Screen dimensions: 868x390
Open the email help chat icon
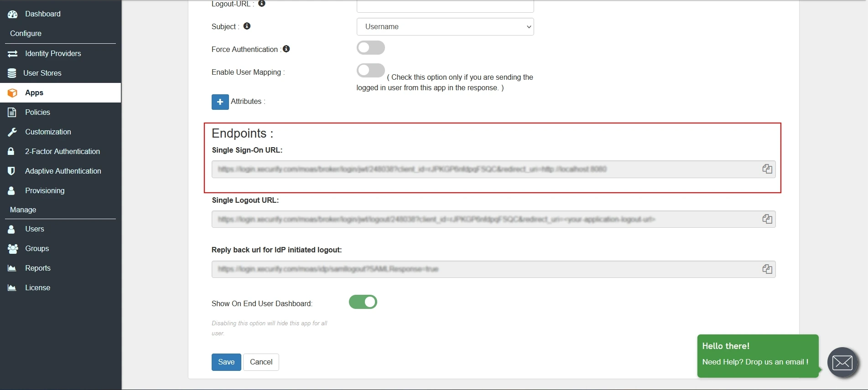click(843, 363)
